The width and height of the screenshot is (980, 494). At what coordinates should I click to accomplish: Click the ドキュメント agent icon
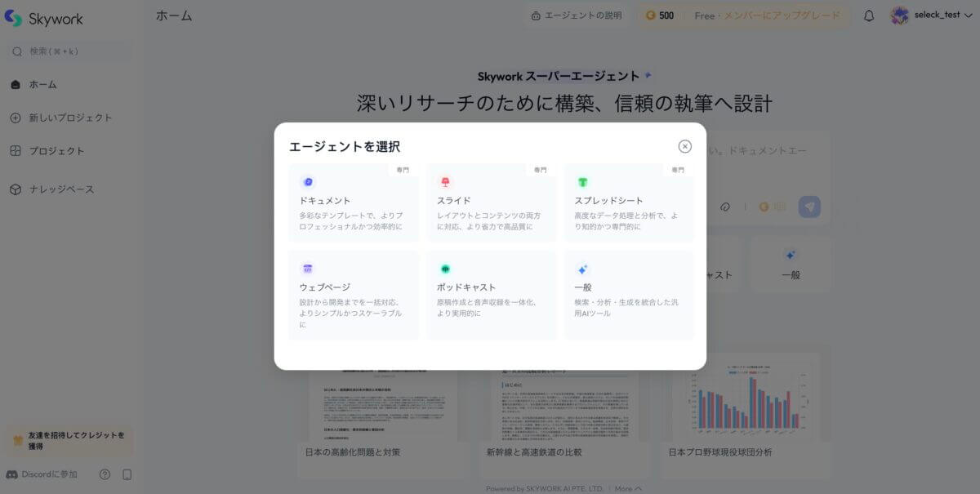click(308, 182)
